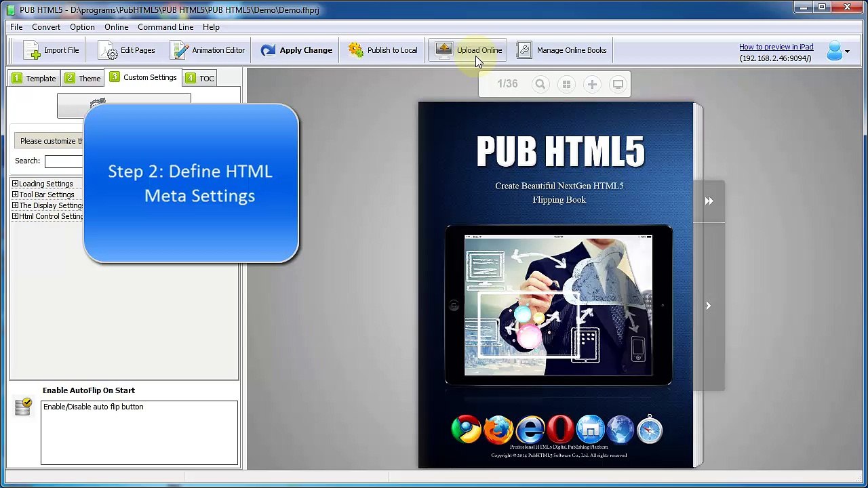Open Manage Online Books
The width and height of the screenshot is (868, 488).
pyautogui.click(x=561, y=50)
